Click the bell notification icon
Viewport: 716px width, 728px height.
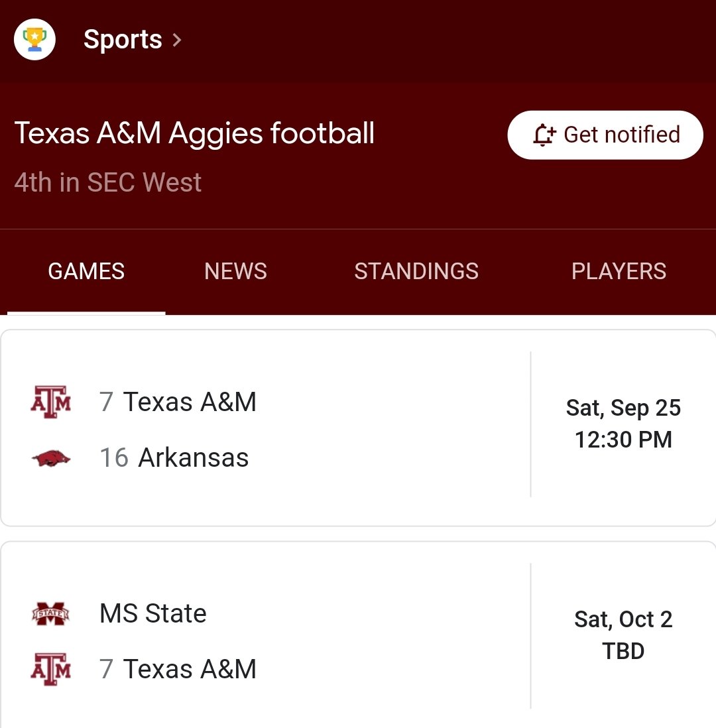click(x=544, y=135)
